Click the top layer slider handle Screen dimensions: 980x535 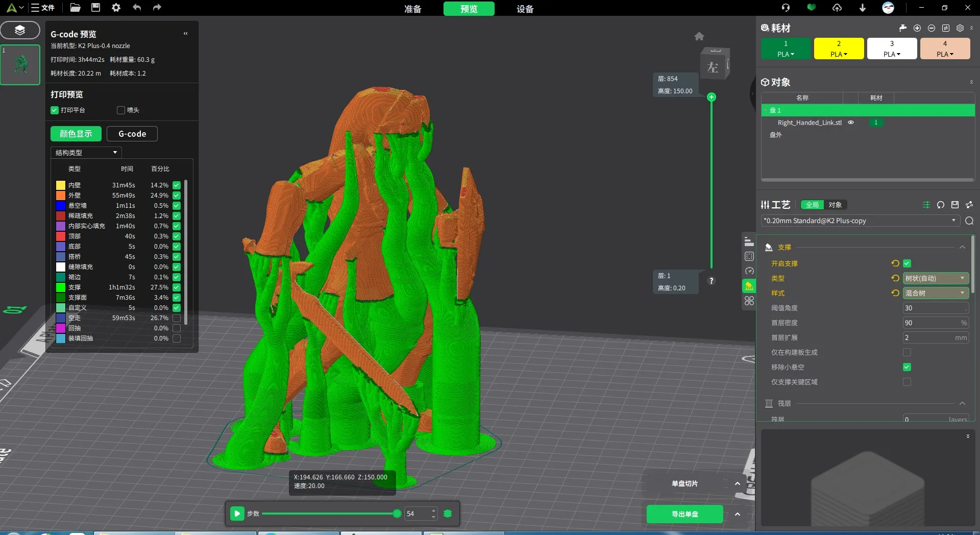coord(712,97)
